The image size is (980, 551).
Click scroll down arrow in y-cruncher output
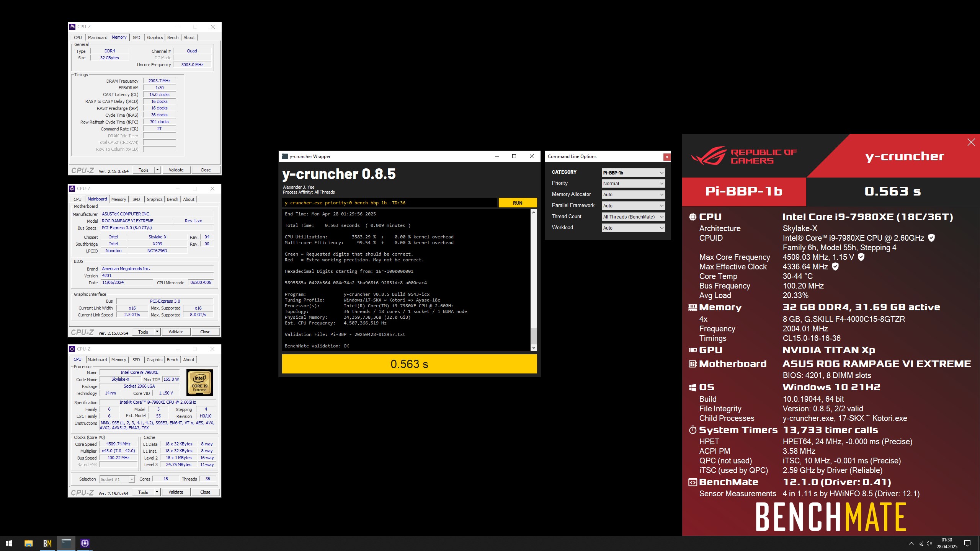534,347
